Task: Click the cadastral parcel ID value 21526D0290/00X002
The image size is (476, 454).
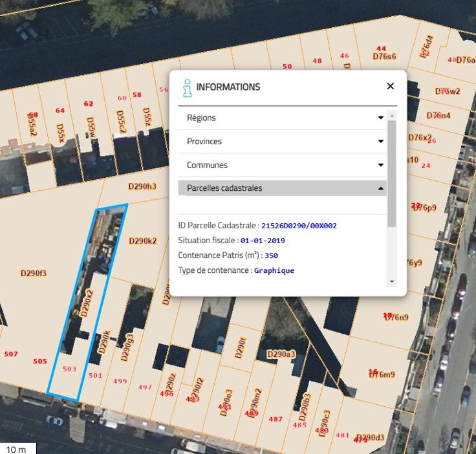Action: (299, 226)
